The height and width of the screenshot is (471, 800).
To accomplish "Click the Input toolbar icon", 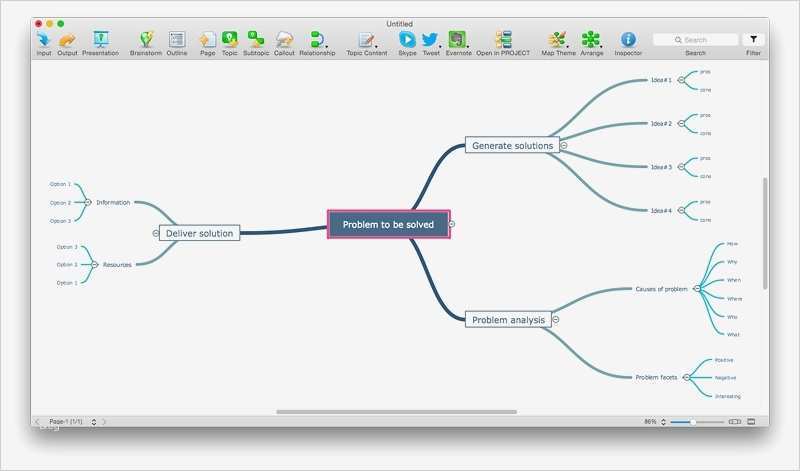I will (x=44, y=39).
